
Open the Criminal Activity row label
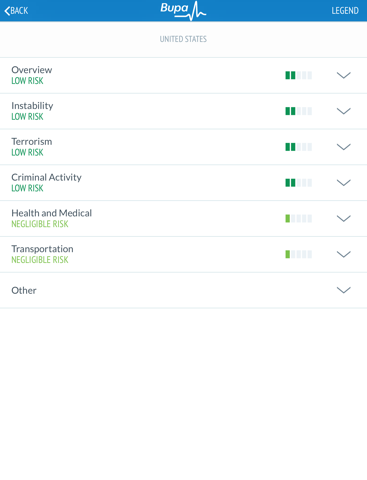tap(46, 177)
